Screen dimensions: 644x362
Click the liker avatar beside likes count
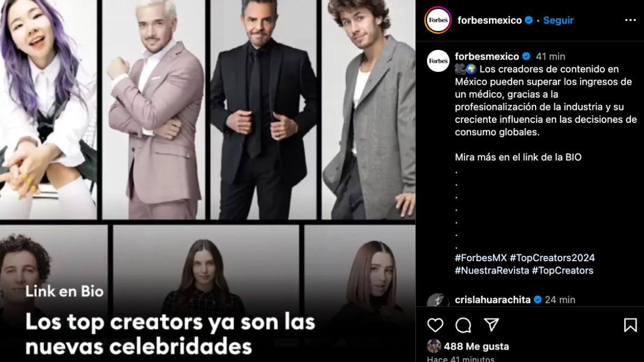pyautogui.click(x=434, y=346)
